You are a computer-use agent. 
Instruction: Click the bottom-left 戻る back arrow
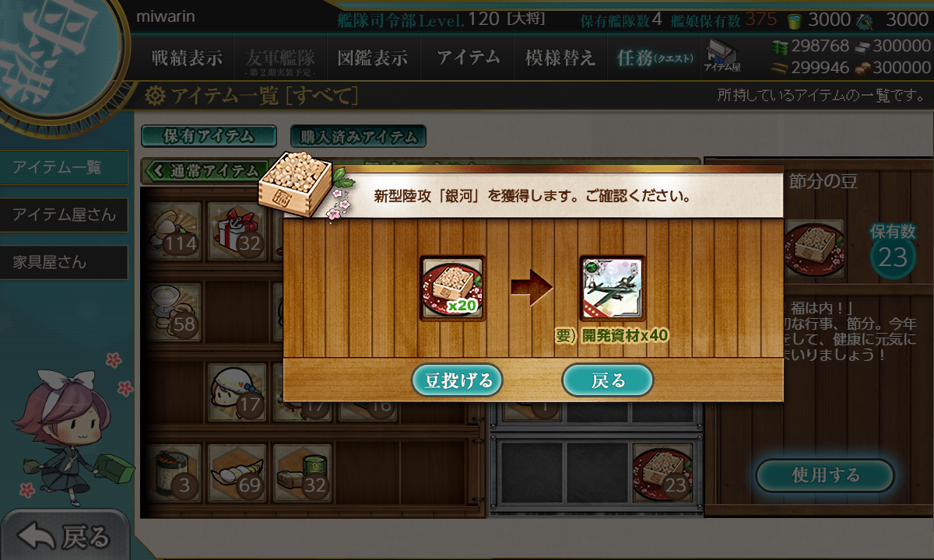coord(64,536)
